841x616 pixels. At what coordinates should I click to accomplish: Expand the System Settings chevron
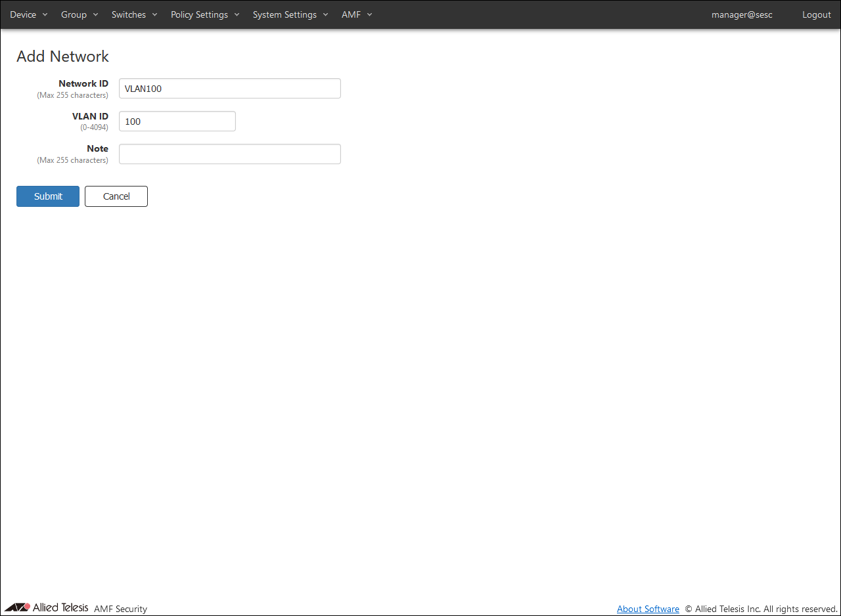click(x=325, y=15)
